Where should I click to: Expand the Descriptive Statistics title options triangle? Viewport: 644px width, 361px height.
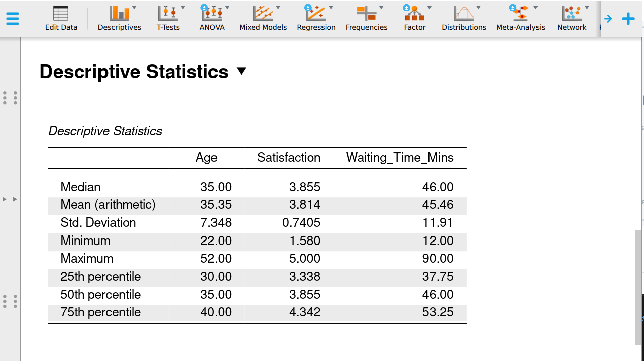click(241, 71)
